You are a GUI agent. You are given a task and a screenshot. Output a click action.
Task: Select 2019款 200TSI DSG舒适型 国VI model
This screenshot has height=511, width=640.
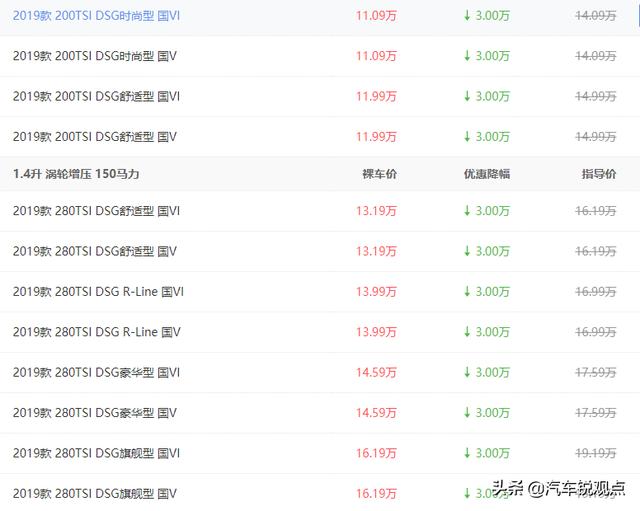[96, 96]
